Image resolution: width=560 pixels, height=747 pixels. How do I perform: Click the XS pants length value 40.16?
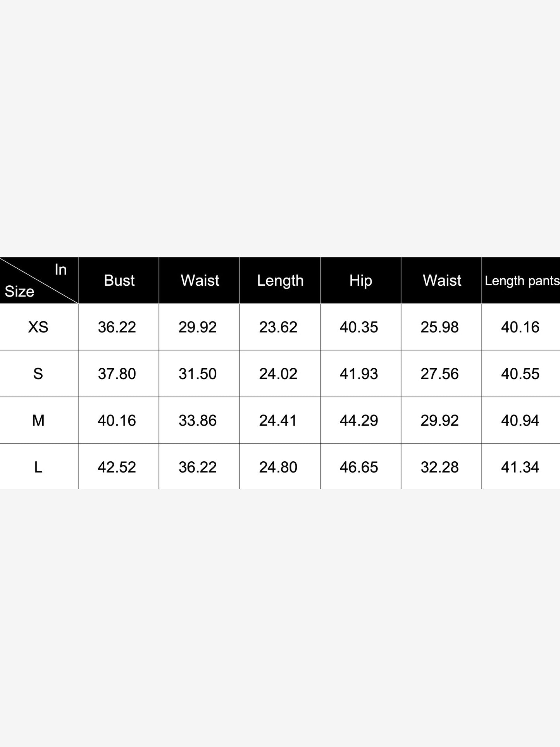pos(520,327)
